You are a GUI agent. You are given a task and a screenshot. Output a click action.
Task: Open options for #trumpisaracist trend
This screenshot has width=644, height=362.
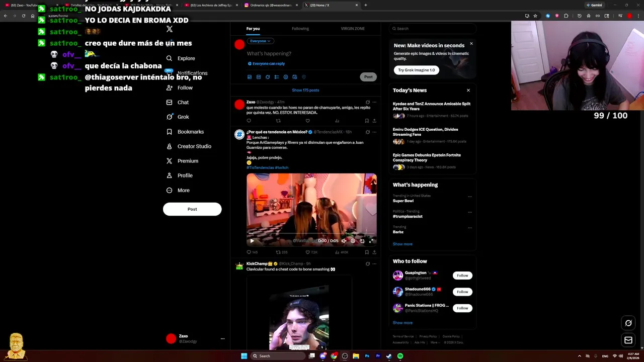pyautogui.click(x=470, y=212)
